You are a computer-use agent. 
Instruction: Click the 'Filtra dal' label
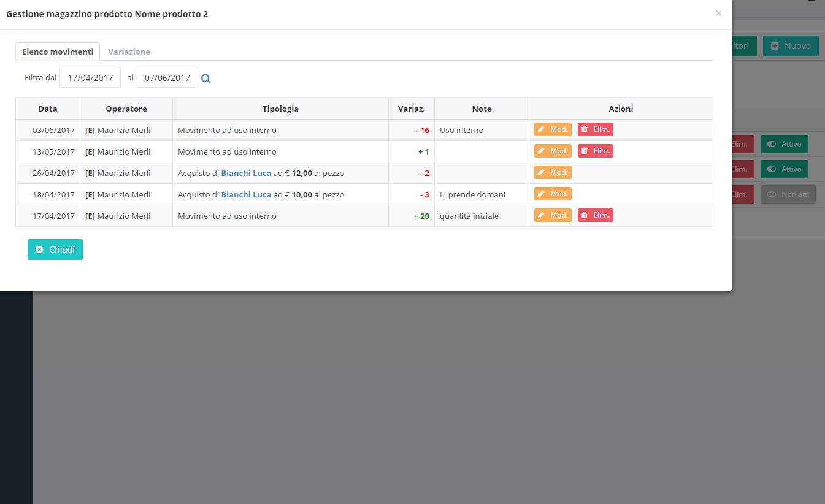pyautogui.click(x=40, y=78)
